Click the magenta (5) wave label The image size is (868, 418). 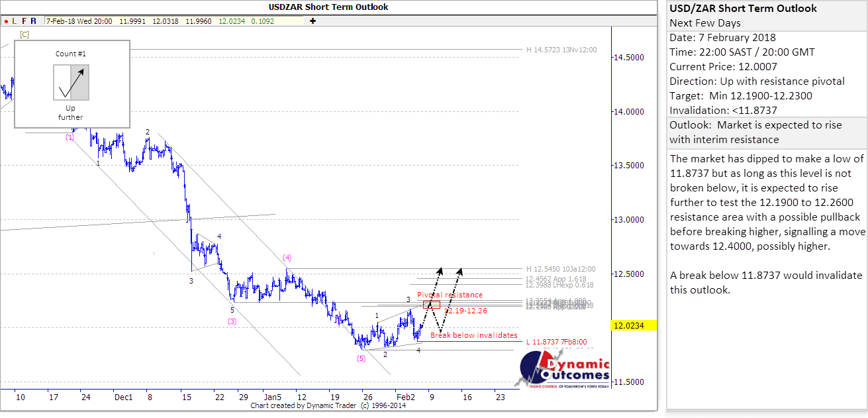[361, 358]
